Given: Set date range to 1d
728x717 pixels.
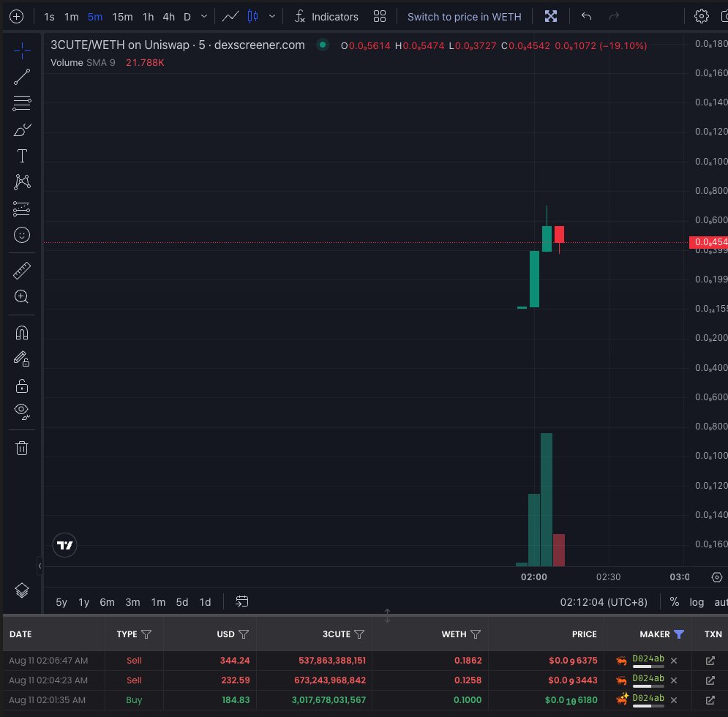Looking at the screenshot, I should point(205,602).
